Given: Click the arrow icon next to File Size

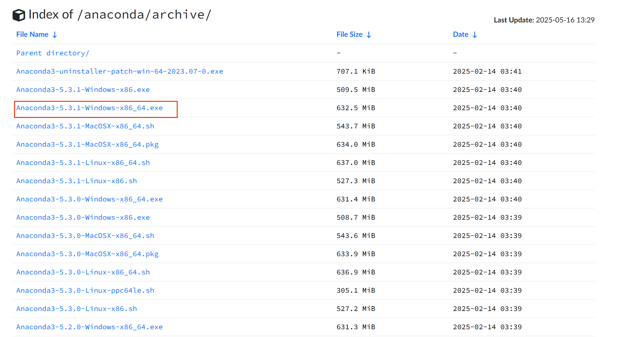Looking at the screenshot, I should tap(369, 35).
